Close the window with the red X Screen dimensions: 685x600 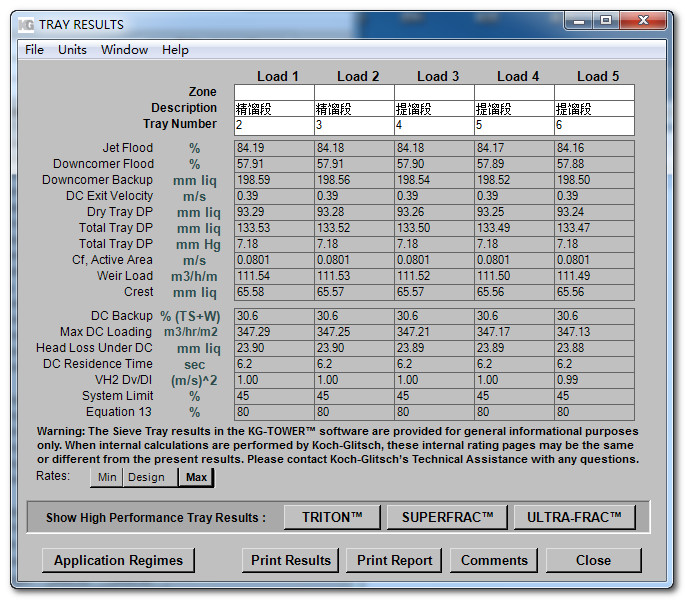pos(643,21)
